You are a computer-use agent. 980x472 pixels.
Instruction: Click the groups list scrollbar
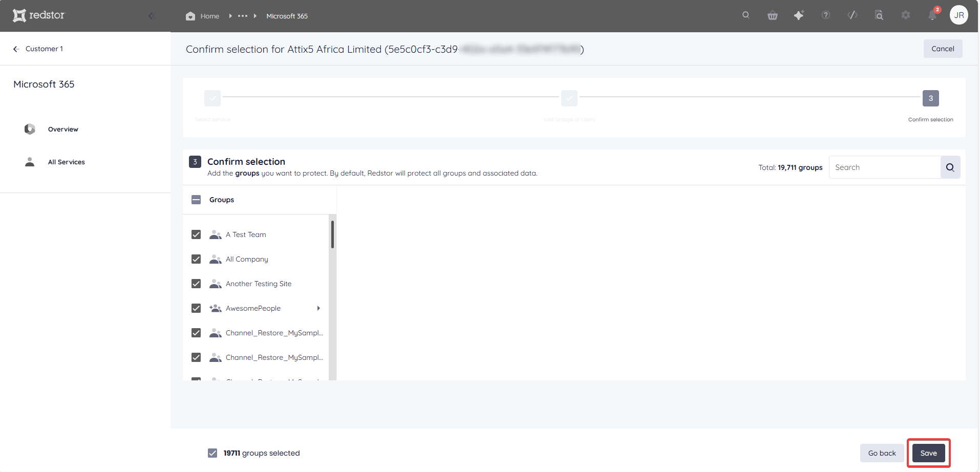pyautogui.click(x=332, y=234)
